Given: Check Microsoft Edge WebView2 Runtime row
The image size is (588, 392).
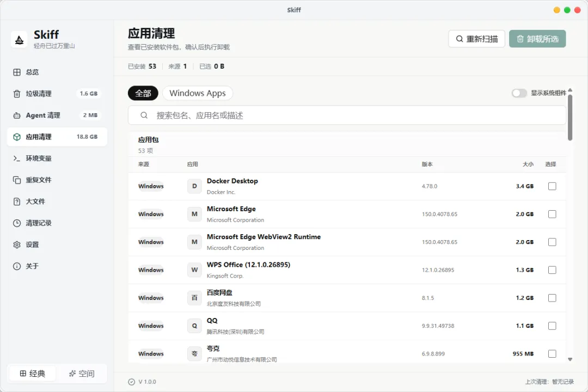Looking at the screenshot, I should (x=552, y=242).
